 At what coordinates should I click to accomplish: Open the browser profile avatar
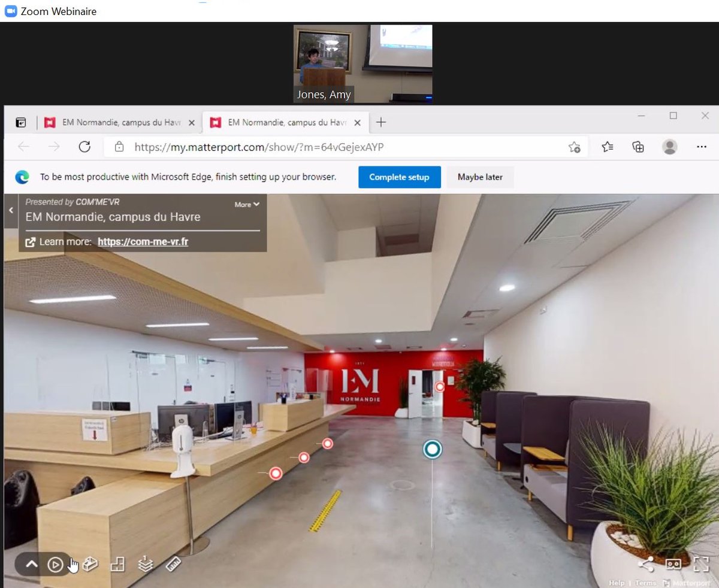tap(670, 147)
